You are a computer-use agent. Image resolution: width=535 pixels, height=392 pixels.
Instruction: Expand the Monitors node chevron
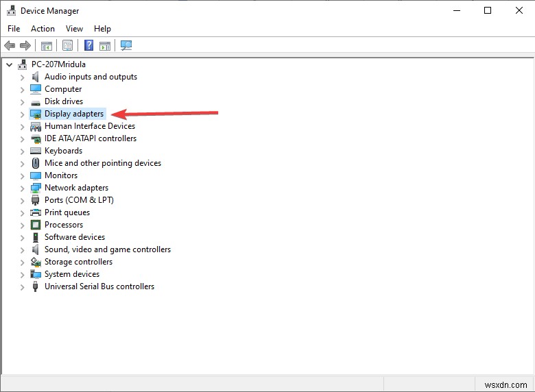(22, 176)
